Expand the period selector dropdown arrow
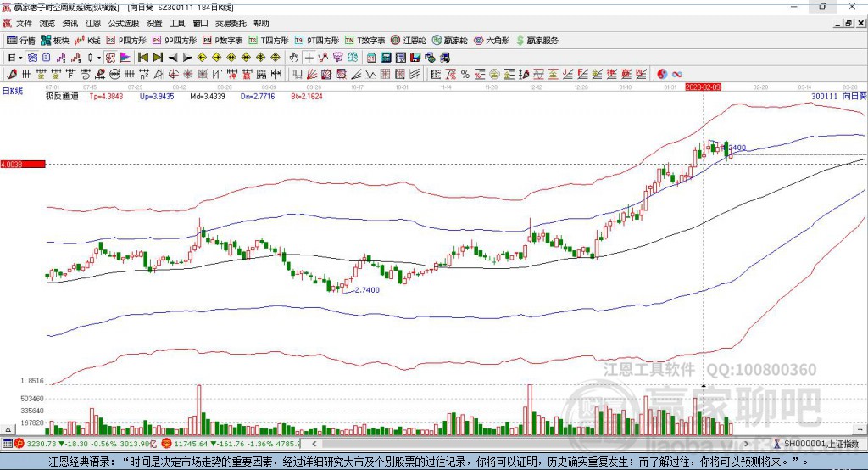This screenshot has height=470, width=868. [20, 57]
